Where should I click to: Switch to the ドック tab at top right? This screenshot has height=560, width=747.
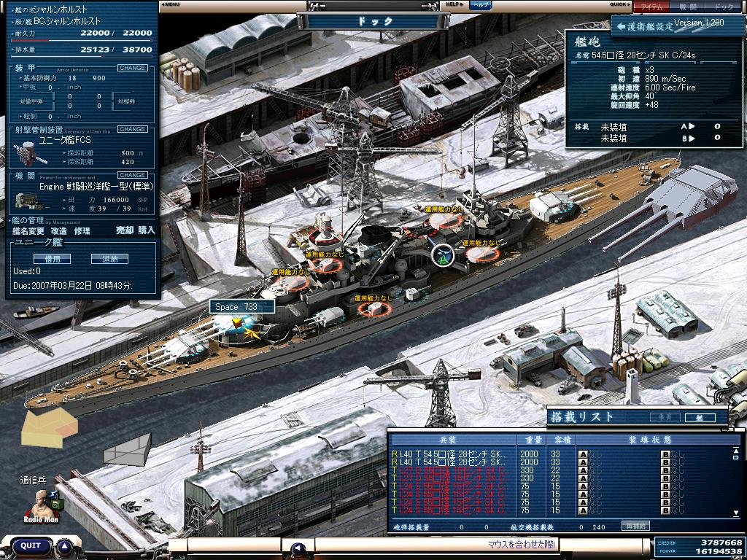725,7
